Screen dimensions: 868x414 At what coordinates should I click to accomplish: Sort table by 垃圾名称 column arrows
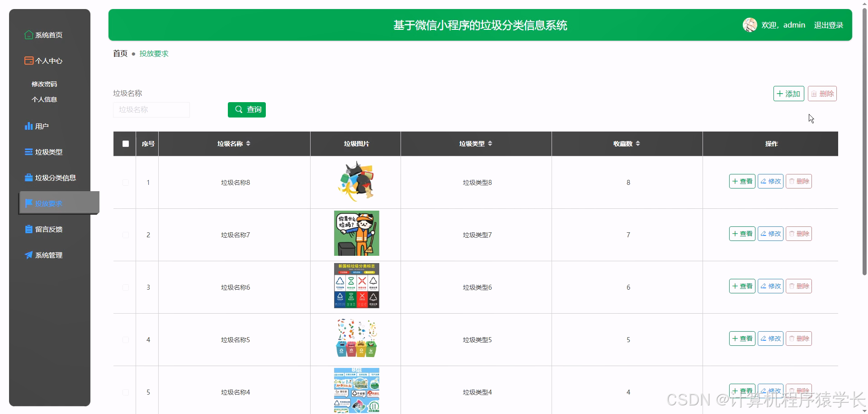249,143
